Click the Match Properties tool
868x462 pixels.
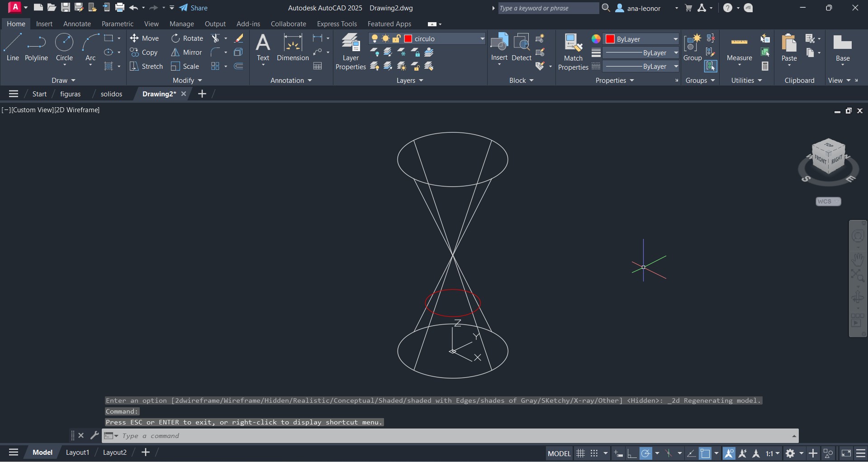[573, 52]
